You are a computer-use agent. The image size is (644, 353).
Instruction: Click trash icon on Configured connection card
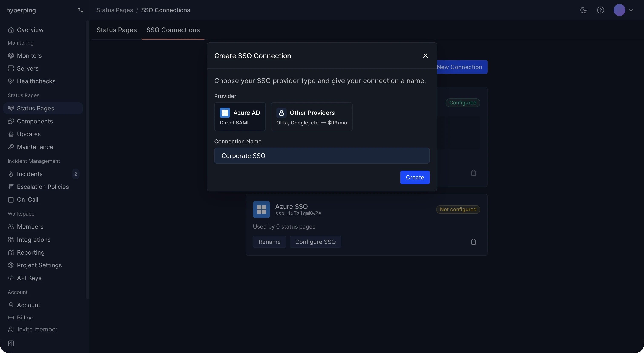[x=473, y=173]
